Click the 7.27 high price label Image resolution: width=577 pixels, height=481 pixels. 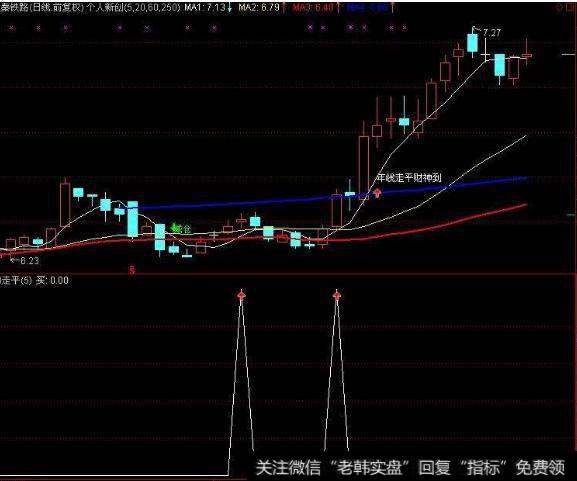pyautogui.click(x=492, y=33)
